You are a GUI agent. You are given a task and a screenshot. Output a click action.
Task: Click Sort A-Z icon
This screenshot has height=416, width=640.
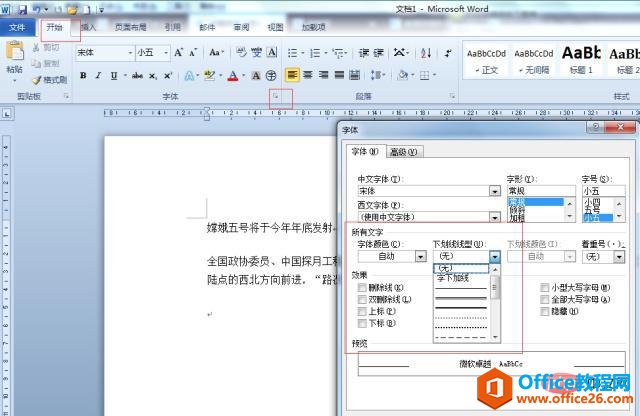coord(426,53)
